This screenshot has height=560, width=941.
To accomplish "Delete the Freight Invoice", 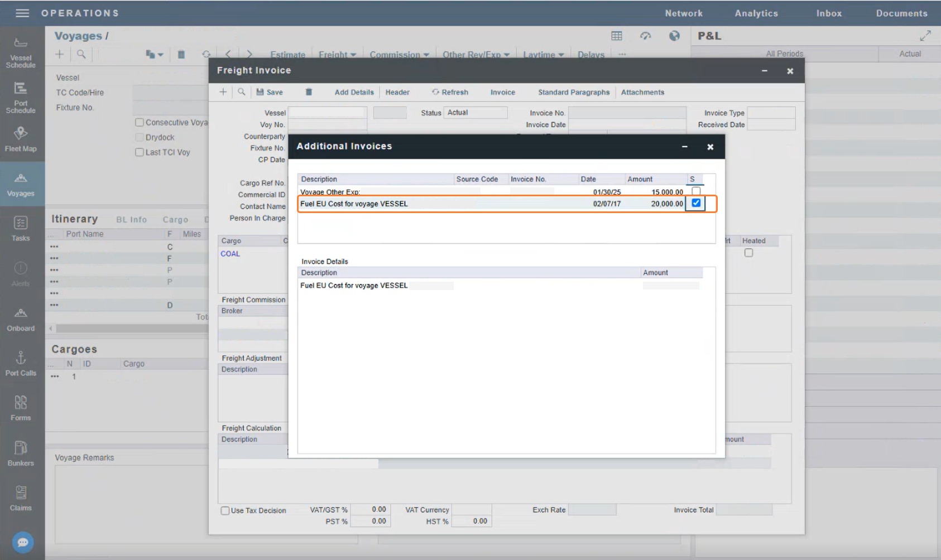I will click(309, 92).
